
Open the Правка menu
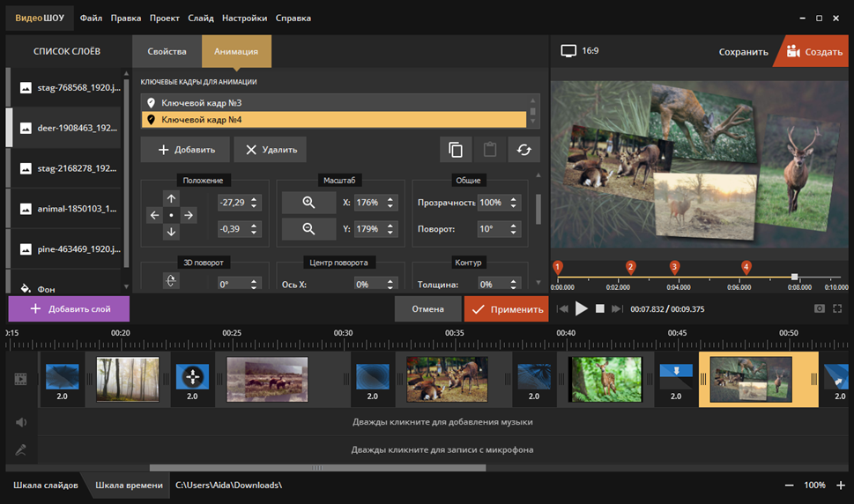point(126,18)
